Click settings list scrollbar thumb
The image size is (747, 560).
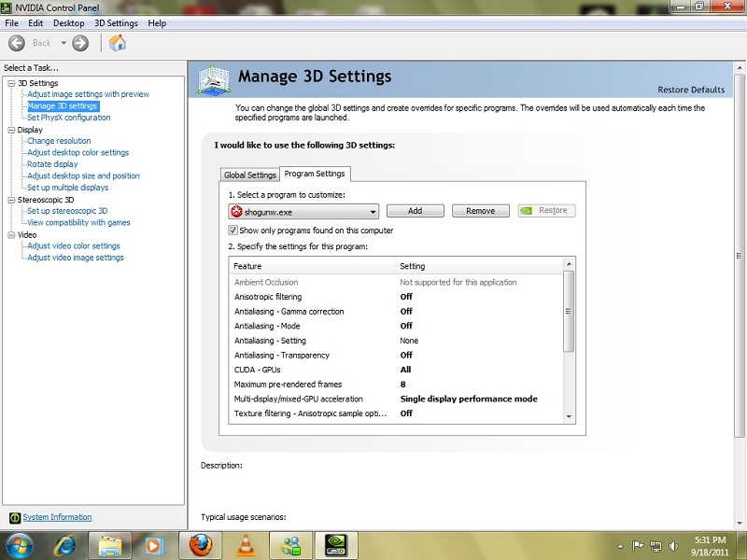pyautogui.click(x=569, y=312)
